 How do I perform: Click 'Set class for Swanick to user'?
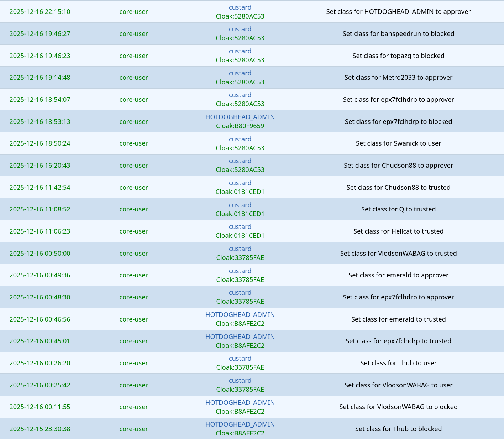click(398, 143)
